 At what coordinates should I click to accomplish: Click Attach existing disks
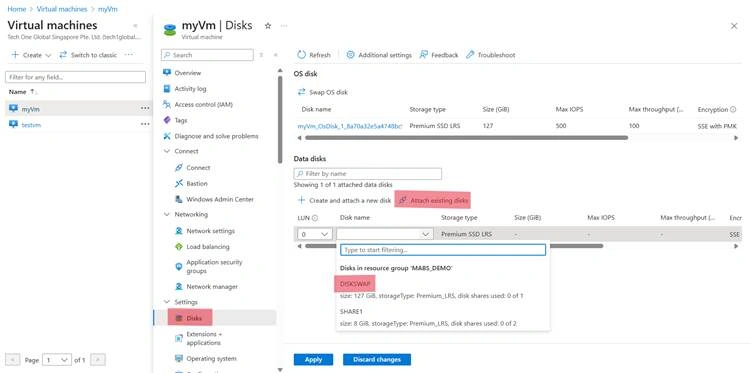(433, 201)
